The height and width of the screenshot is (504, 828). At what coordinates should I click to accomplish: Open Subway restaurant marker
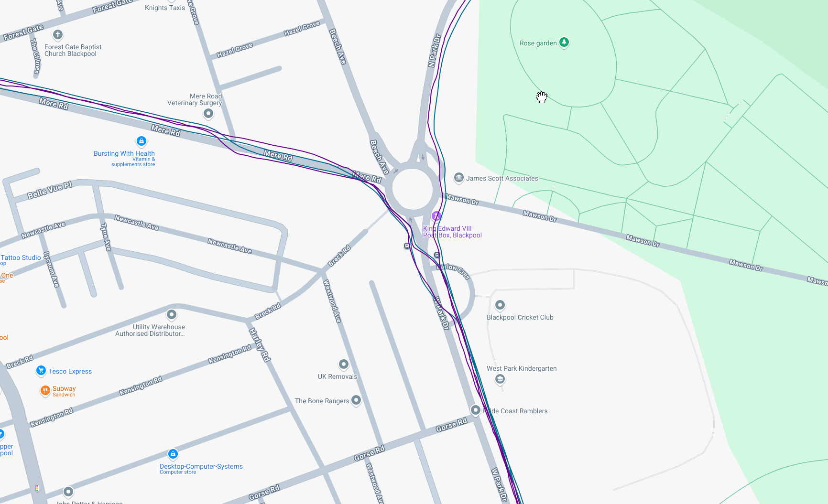[45, 391]
